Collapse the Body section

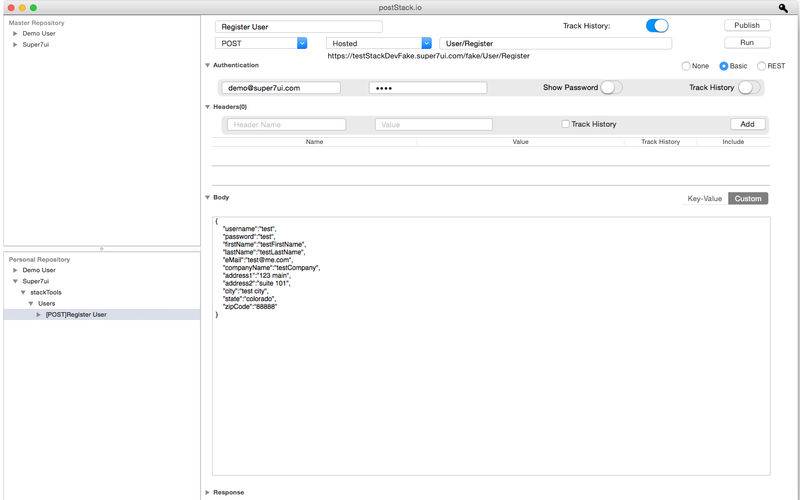point(208,197)
